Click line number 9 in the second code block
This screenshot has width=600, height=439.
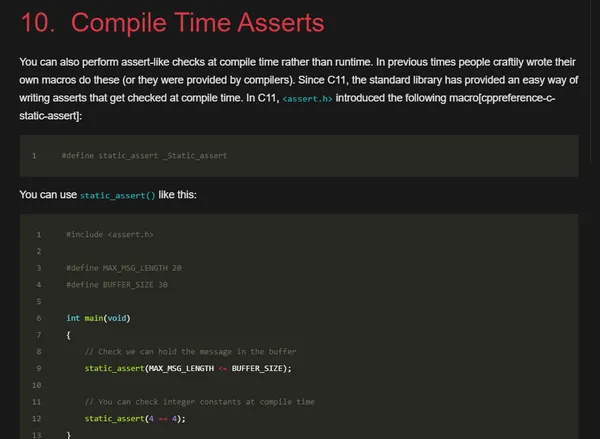[37, 368]
